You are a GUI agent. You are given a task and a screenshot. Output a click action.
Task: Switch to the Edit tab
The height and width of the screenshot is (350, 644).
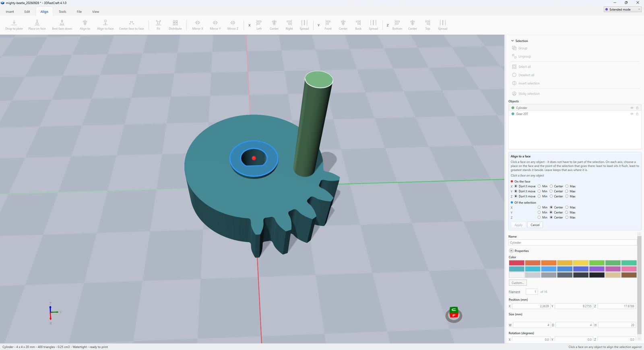pos(27,12)
